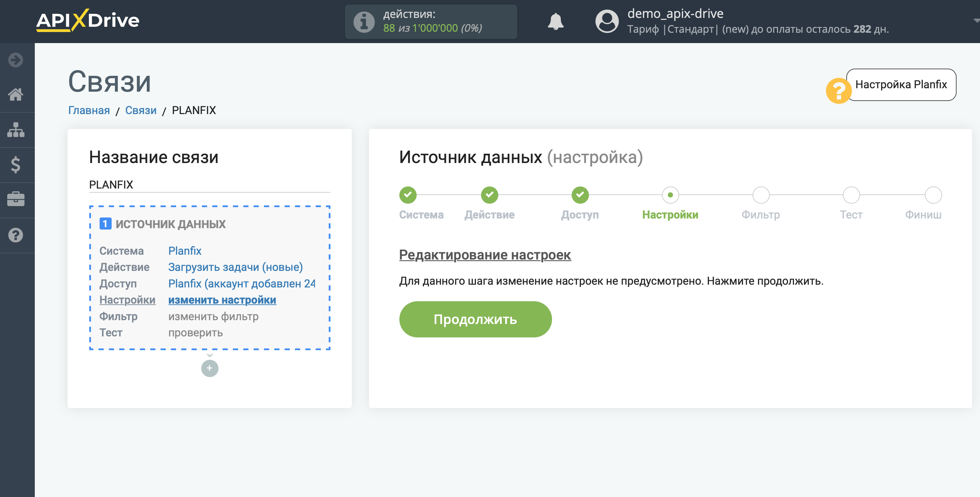Screen dimensions: 980x497
Task: Click the info icon beside actions counter
Action: [x=364, y=22]
